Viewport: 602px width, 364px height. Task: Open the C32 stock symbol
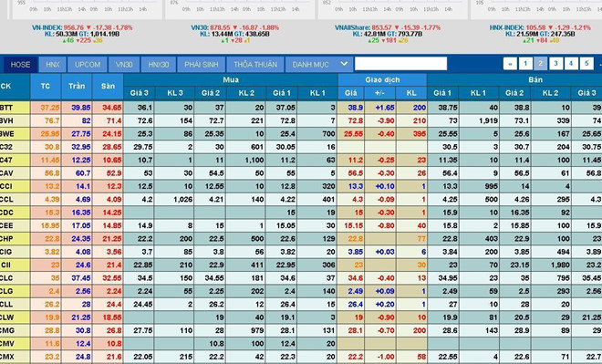6,147
